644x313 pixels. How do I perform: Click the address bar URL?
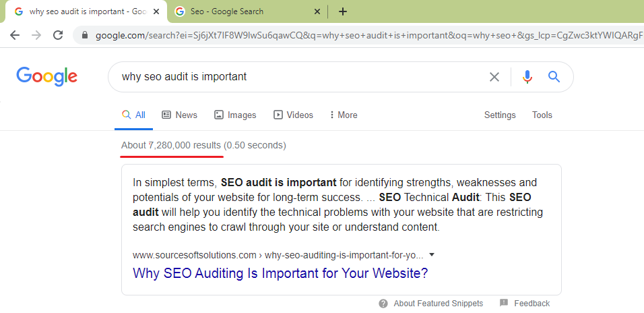point(369,35)
